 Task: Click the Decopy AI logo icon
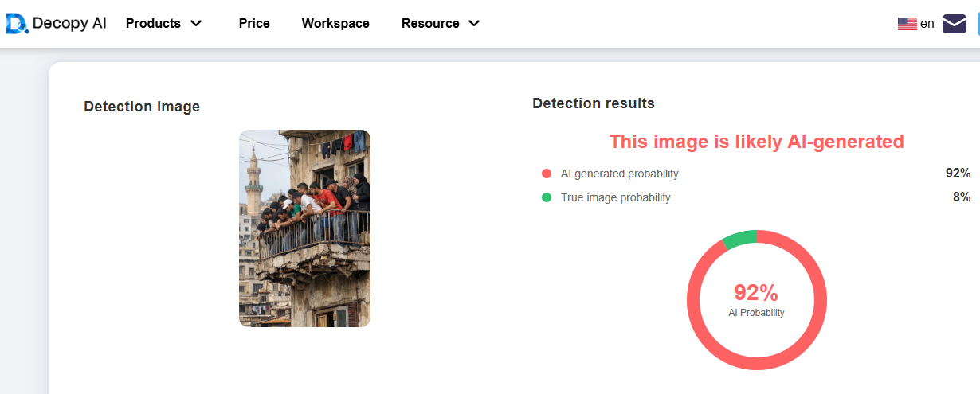[x=17, y=24]
